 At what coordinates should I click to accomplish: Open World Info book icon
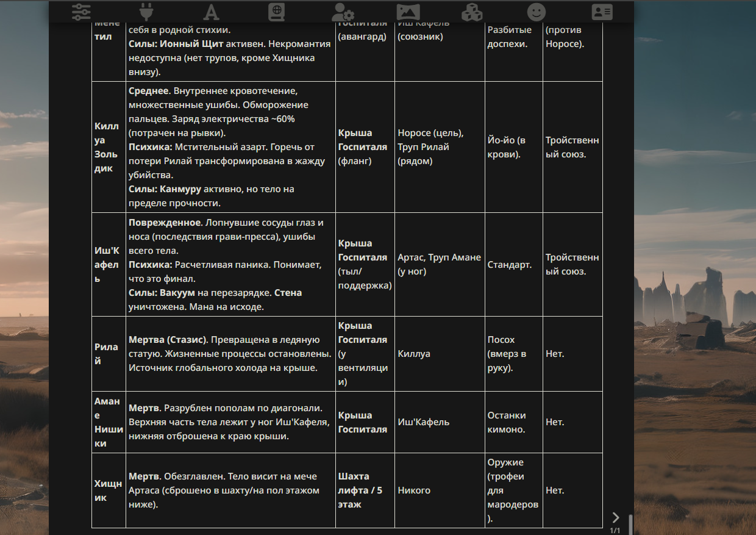(276, 12)
